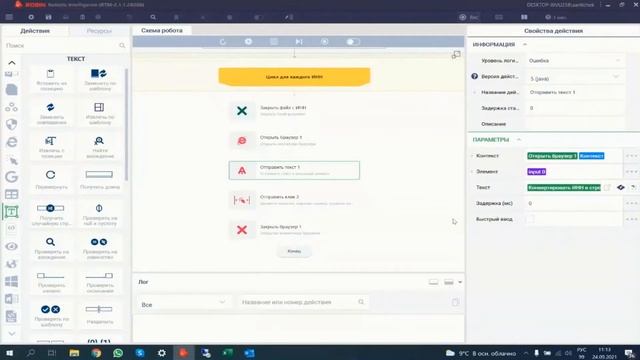Viewport: 640px width, 360px height.
Task: Click the stop icon in schema toolbar
Action: point(274,42)
